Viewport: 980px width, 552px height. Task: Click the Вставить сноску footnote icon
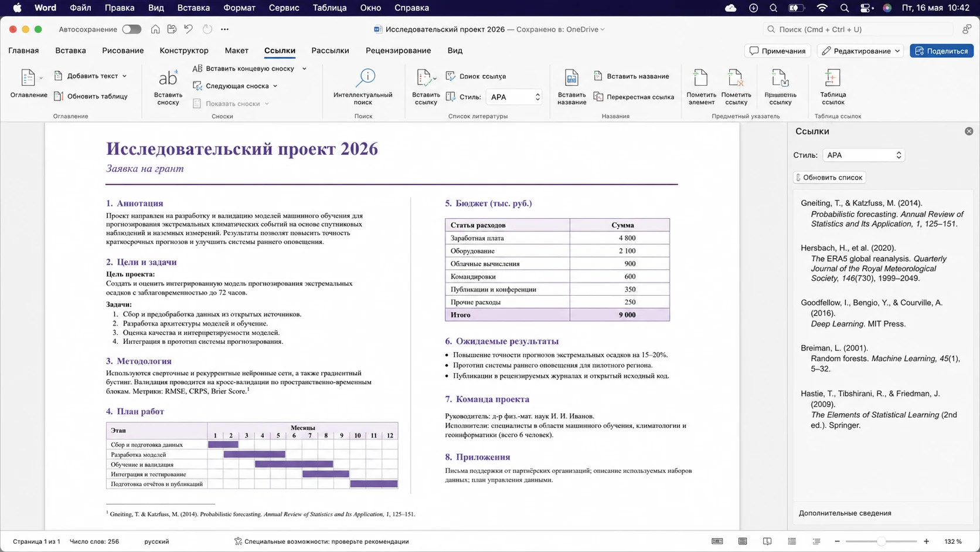tap(168, 79)
